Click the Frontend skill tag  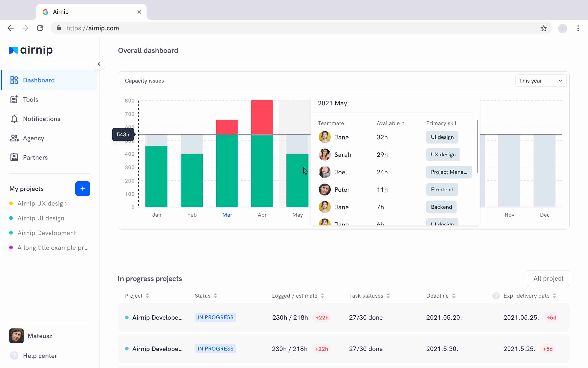(x=442, y=190)
